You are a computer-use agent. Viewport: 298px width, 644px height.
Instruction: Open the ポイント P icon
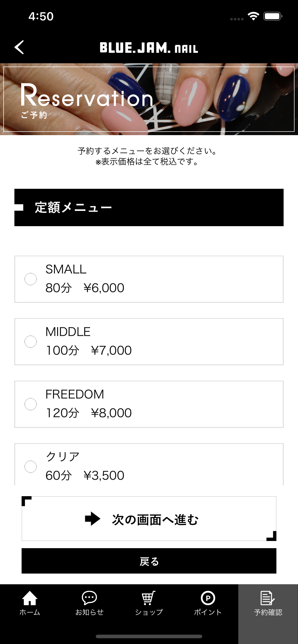pos(208,598)
